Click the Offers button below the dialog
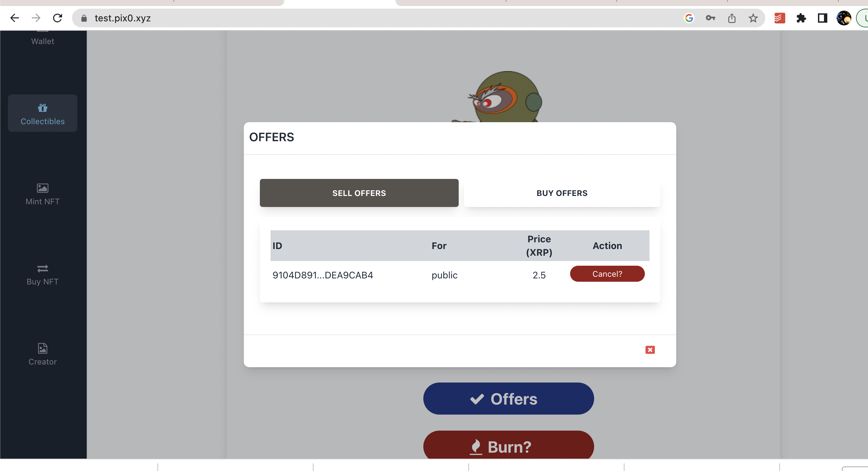This screenshot has height=471, width=868. coord(508,399)
